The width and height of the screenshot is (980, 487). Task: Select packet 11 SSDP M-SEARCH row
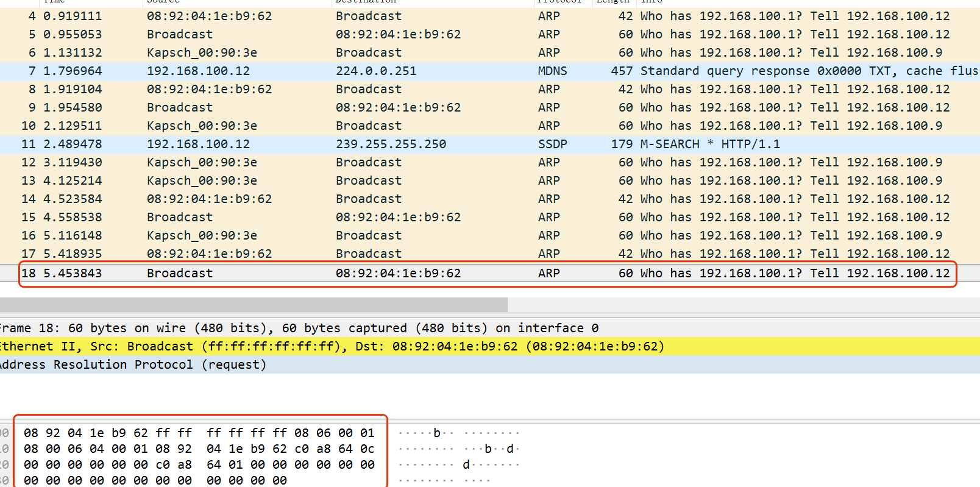click(x=490, y=144)
